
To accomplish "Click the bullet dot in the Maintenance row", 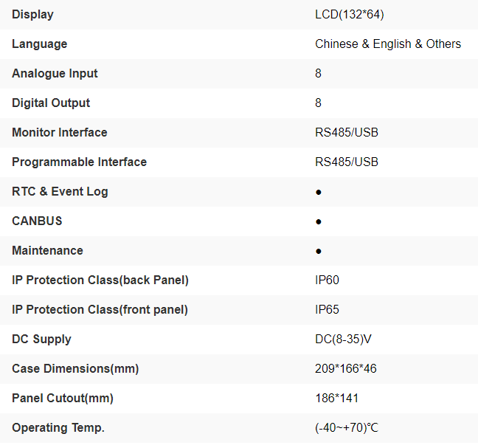I will coord(319,251).
